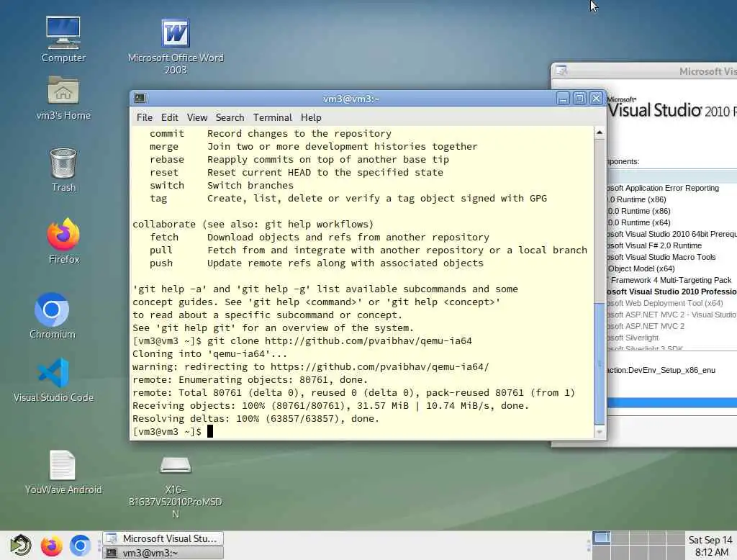The width and height of the screenshot is (737, 560).
Task: Click the Sat Sep 14 clock in the panel
Action: pos(710,546)
